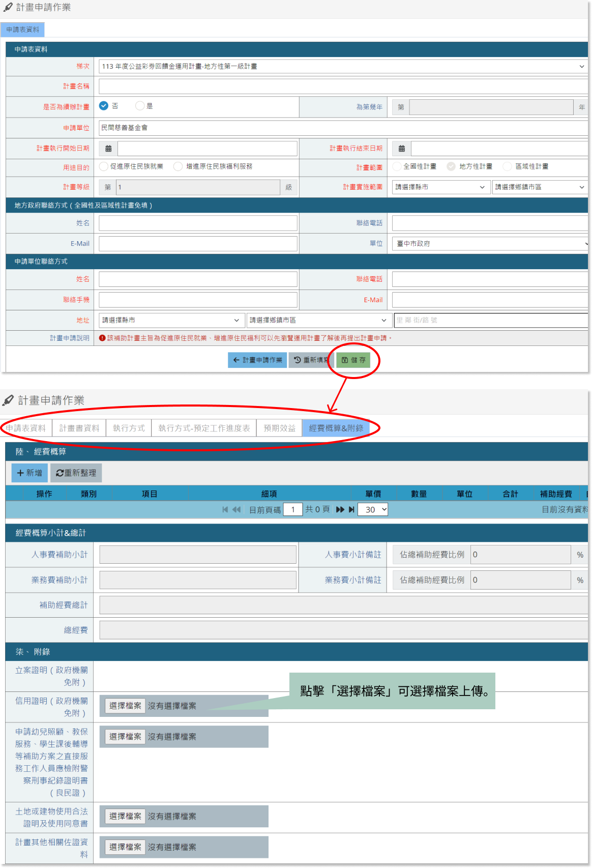Choose 促進原住民族就業 purpose option
This screenshot has height=868, width=592.
pyautogui.click(x=104, y=166)
